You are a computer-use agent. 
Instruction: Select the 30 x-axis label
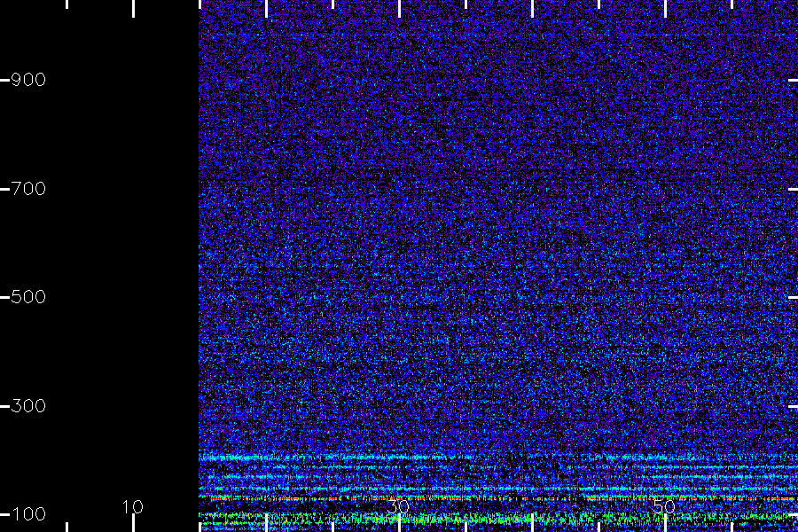(x=398, y=507)
